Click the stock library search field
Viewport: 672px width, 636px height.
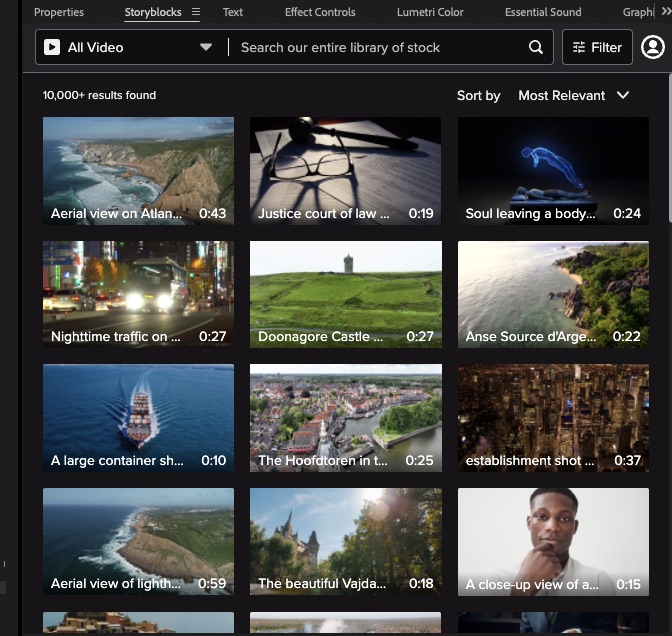(380, 47)
